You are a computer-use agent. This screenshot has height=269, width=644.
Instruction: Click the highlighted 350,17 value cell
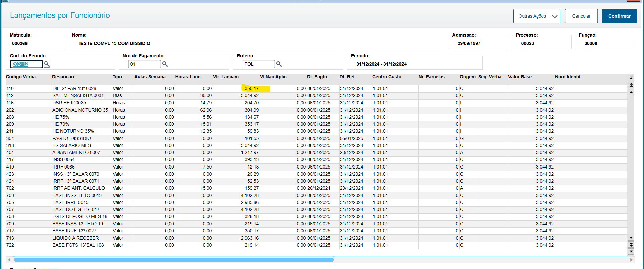click(x=251, y=89)
